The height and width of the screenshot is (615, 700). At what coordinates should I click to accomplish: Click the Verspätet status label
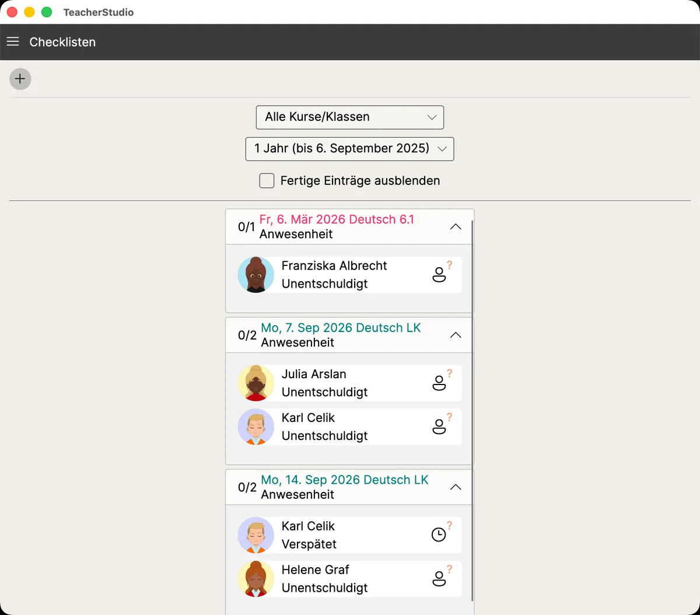click(309, 544)
